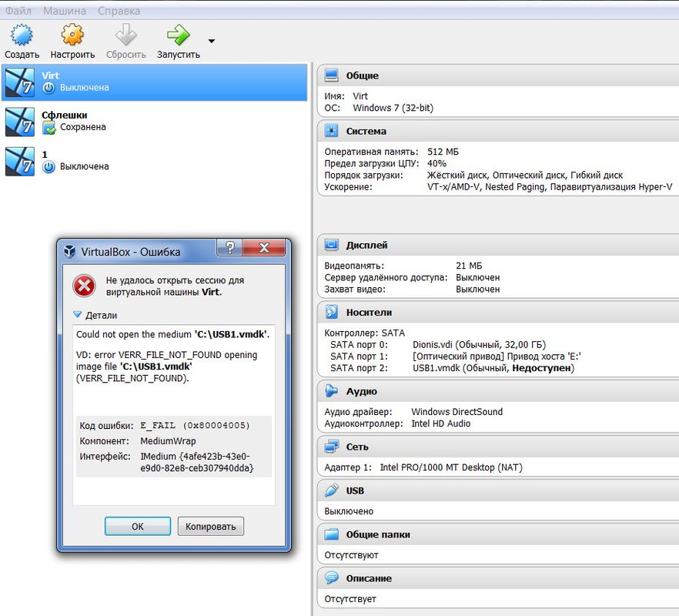This screenshot has width=679, height=616.
Task: Click the power state icon under machine 1
Action: click(48, 167)
